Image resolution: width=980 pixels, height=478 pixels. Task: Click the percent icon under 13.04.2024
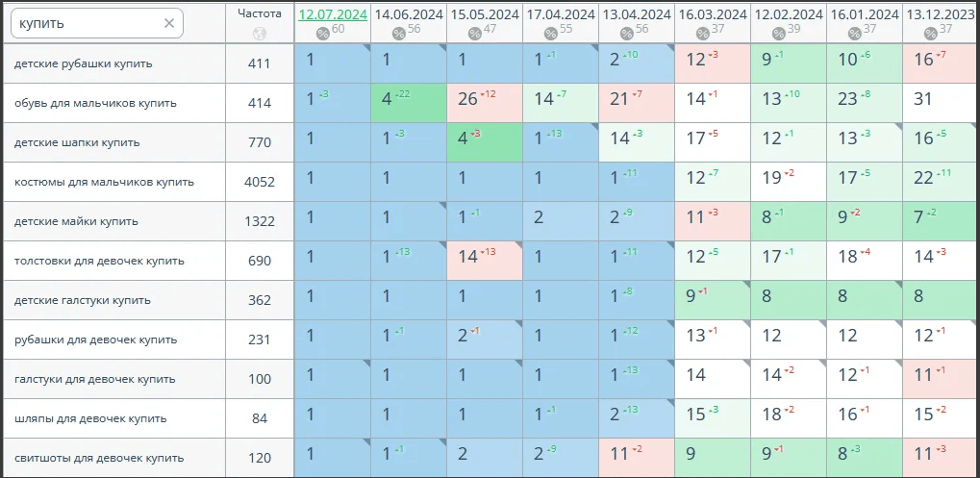[627, 34]
